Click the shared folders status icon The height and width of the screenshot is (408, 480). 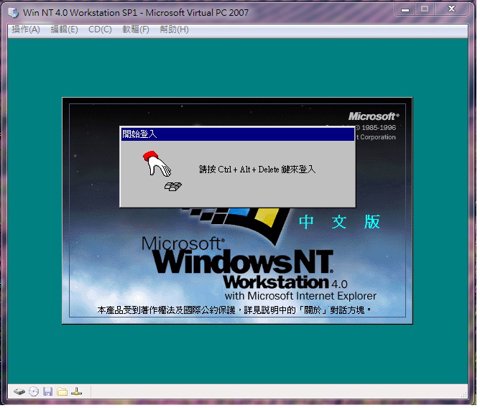pos(62,391)
